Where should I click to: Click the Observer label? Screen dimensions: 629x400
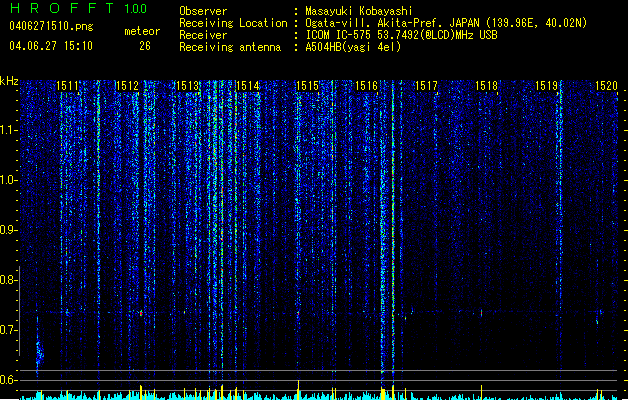click(203, 11)
